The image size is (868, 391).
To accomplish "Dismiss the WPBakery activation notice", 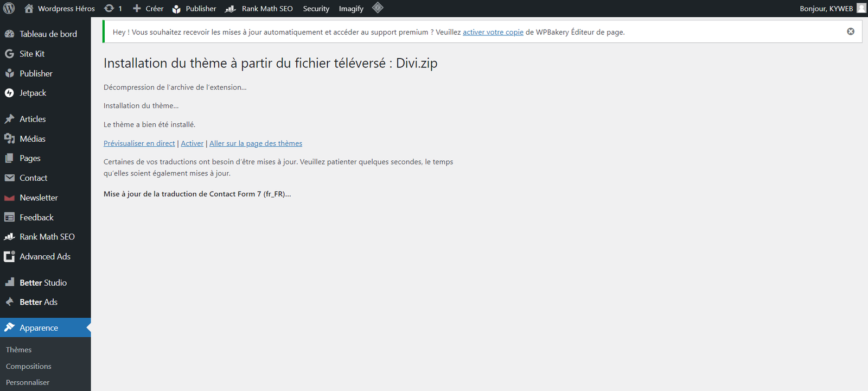I will click(x=851, y=31).
